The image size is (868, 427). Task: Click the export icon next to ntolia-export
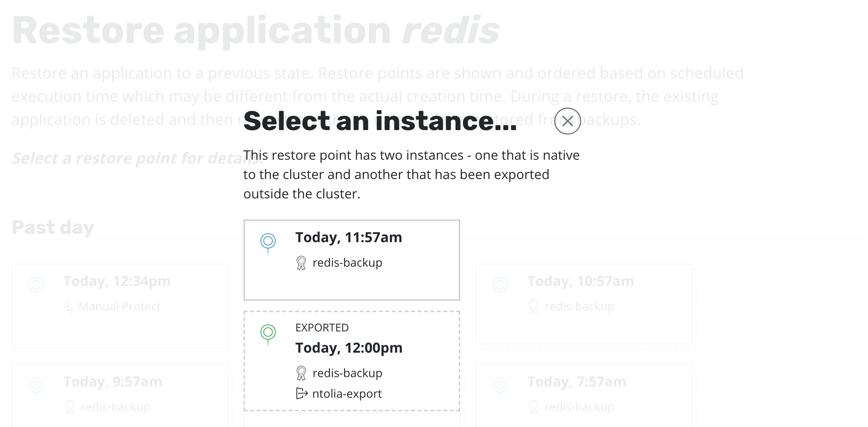point(301,393)
